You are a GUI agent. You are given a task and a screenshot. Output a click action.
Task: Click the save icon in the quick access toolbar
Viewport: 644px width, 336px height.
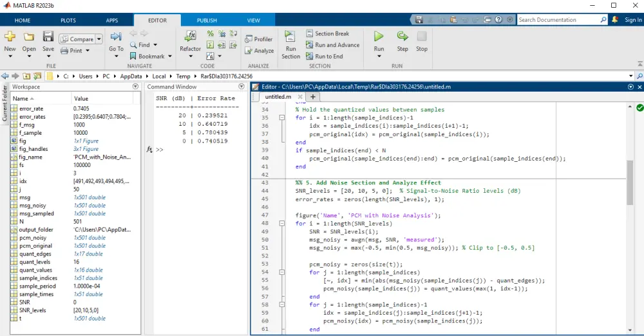pyautogui.click(x=419, y=20)
